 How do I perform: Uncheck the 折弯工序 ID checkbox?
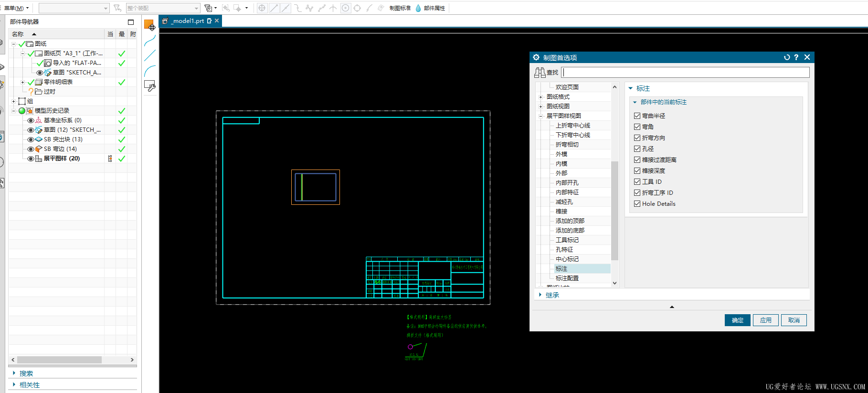[x=637, y=193]
